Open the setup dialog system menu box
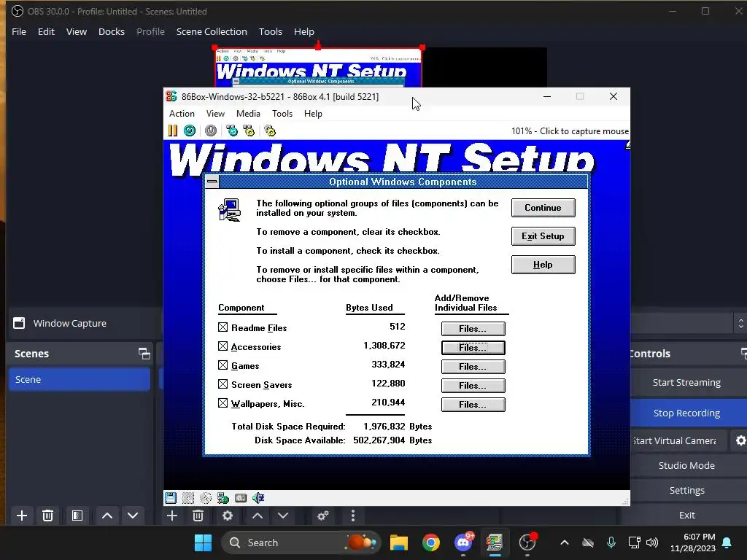This screenshot has height=560, width=747. pyautogui.click(x=212, y=182)
